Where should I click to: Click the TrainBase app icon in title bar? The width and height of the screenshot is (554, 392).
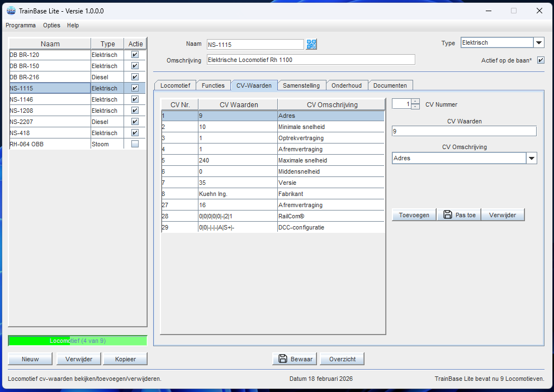tap(10, 11)
